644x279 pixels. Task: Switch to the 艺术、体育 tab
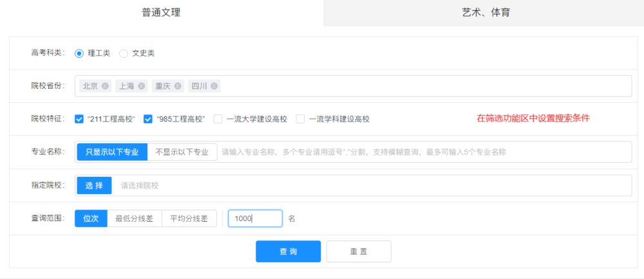point(484,13)
